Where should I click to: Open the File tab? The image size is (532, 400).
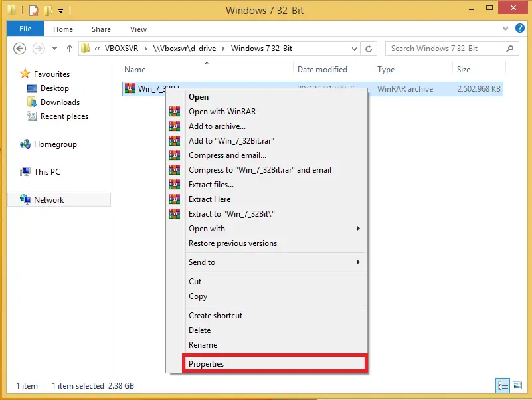tap(25, 29)
